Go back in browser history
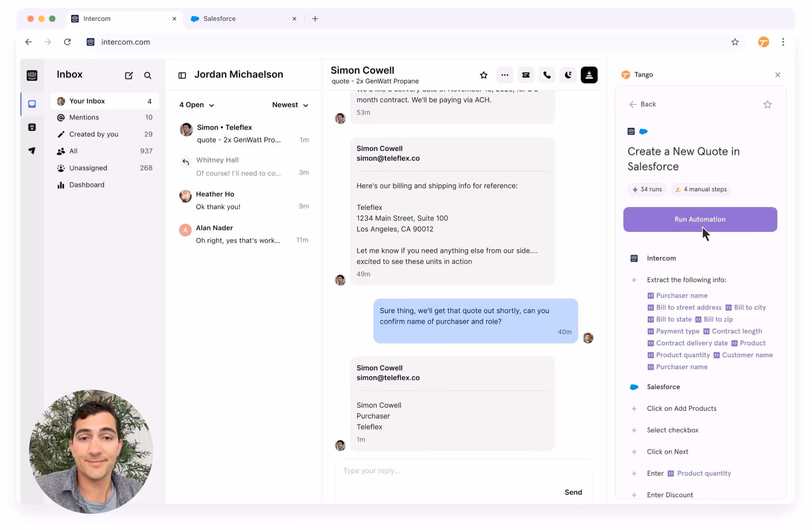This screenshot has height=530, width=812. (x=29, y=42)
